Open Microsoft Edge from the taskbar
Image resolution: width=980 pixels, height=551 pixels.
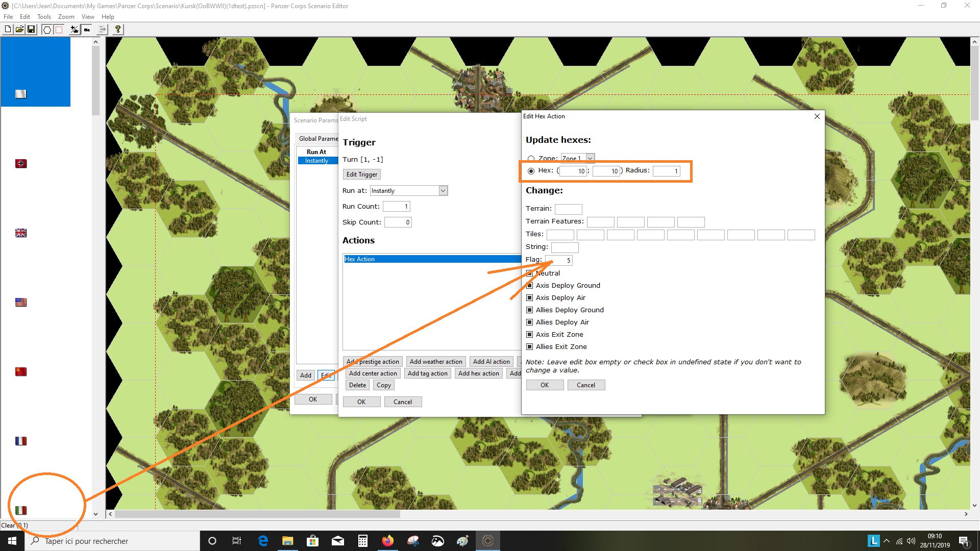263,541
